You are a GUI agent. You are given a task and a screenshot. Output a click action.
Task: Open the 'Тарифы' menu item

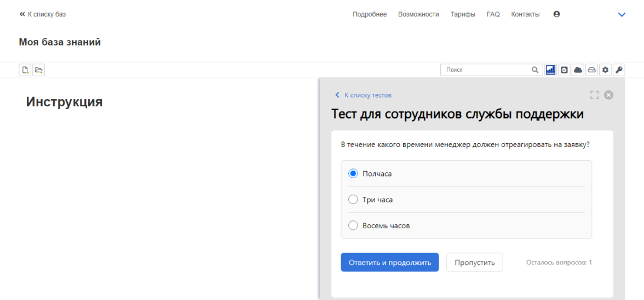click(x=463, y=14)
